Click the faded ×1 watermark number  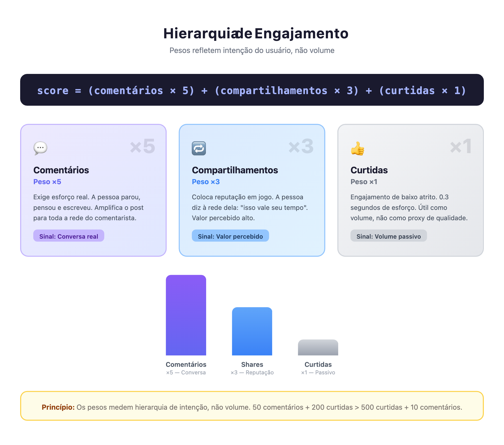click(461, 146)
